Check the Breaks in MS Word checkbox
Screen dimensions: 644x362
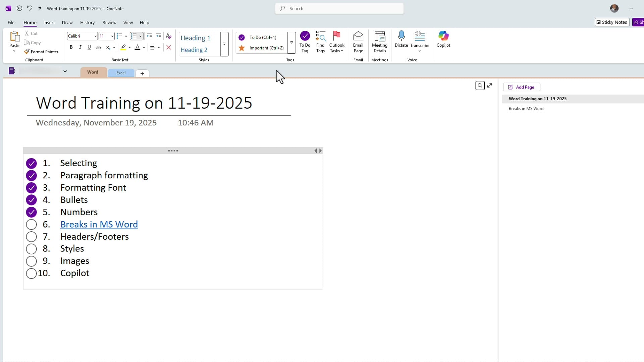pos(31,224)
